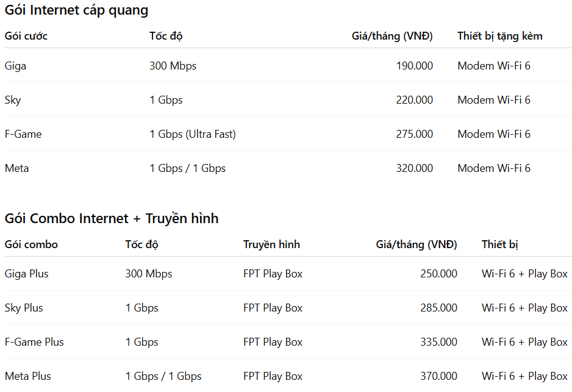This screenshot has width=572, height=392.
Task: Click the Meta Plus combo name
Action: tap(27, 376)
